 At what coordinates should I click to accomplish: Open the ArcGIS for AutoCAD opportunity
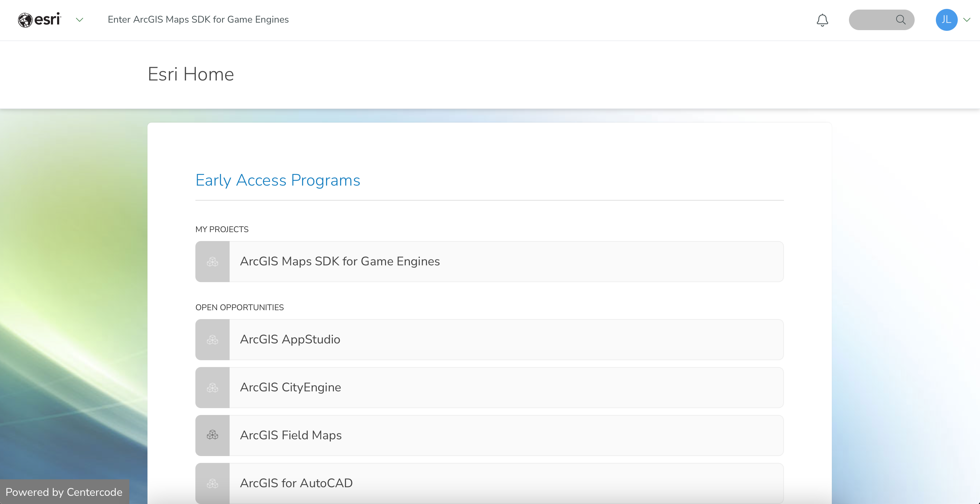pyautogui.click(x=489, y=483)
